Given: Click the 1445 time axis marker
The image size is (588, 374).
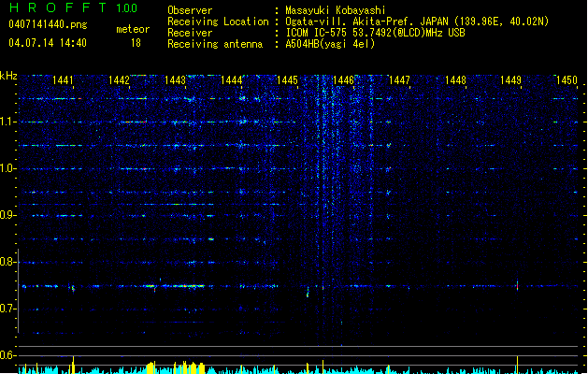Looking at the screenshot, I should (x=287, y=80).
